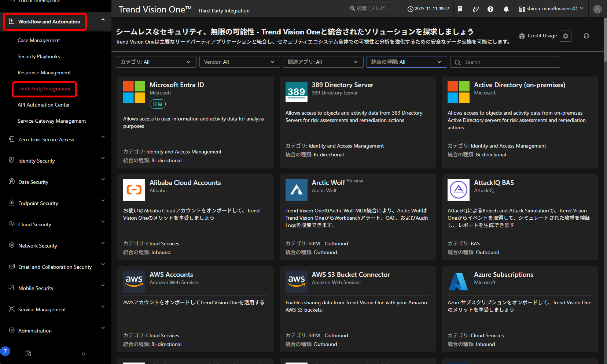This screenshot has height=364, width=607.
Task: Open the Microsoft Entra ID integration
Action: [177, 85]
